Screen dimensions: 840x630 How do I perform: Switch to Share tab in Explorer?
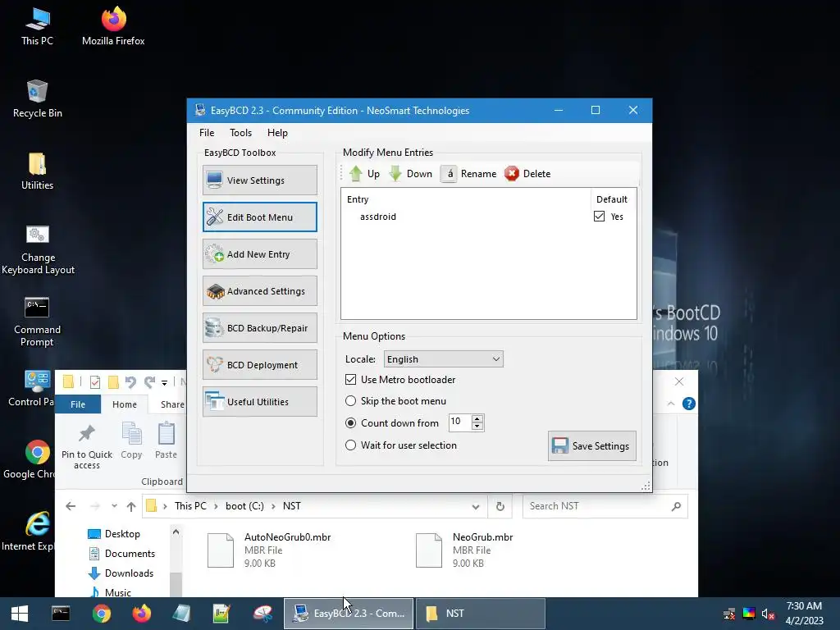[172, 404]
